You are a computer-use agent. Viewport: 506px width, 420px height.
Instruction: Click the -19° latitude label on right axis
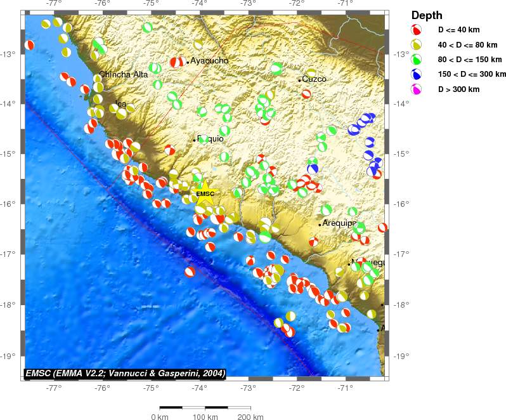click(402, 355)
